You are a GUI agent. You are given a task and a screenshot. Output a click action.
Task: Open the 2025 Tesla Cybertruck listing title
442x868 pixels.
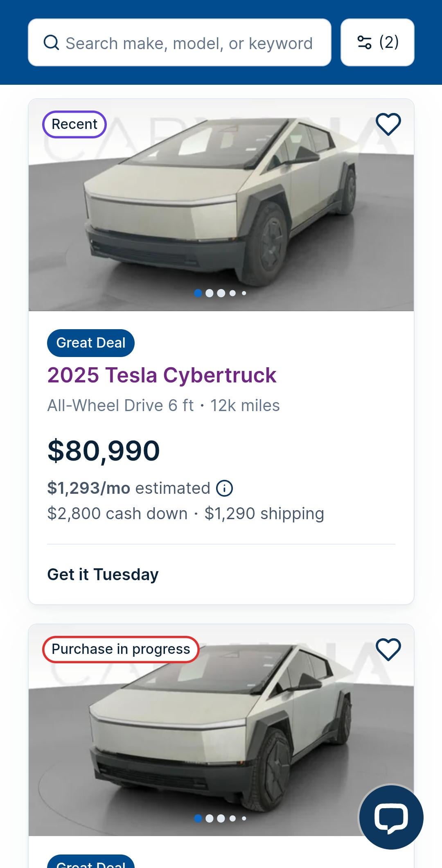tap(162, 375)
